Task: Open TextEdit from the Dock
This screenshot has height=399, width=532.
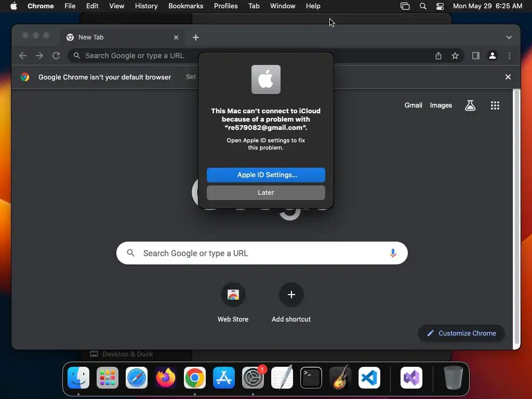Action: tap(282, 378)
